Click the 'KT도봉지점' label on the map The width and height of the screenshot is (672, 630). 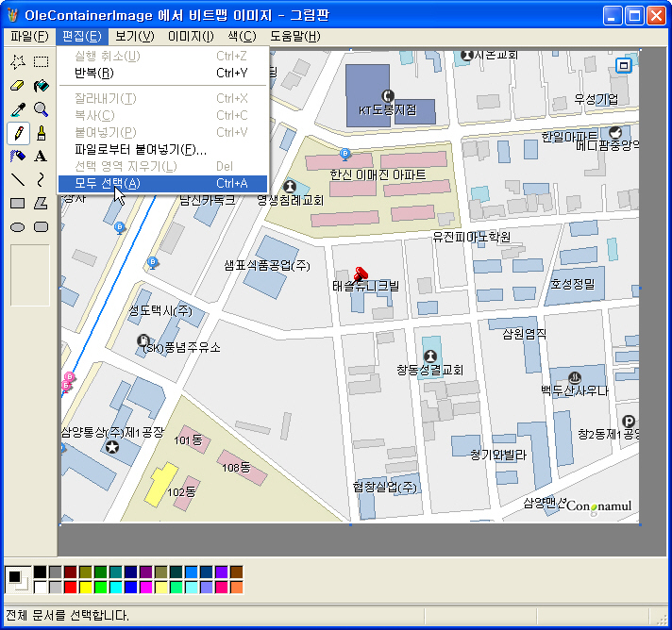click(387, 110)
